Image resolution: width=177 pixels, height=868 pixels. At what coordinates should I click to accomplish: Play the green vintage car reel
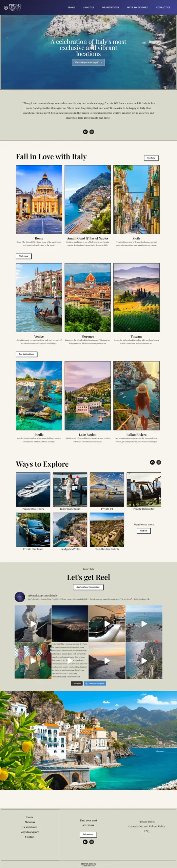[x=107, y=624]
